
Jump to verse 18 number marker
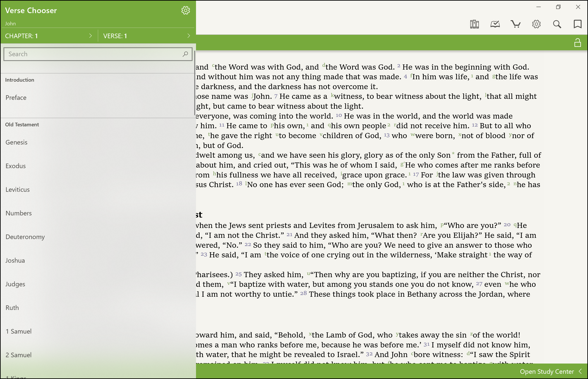pos(239,184)
